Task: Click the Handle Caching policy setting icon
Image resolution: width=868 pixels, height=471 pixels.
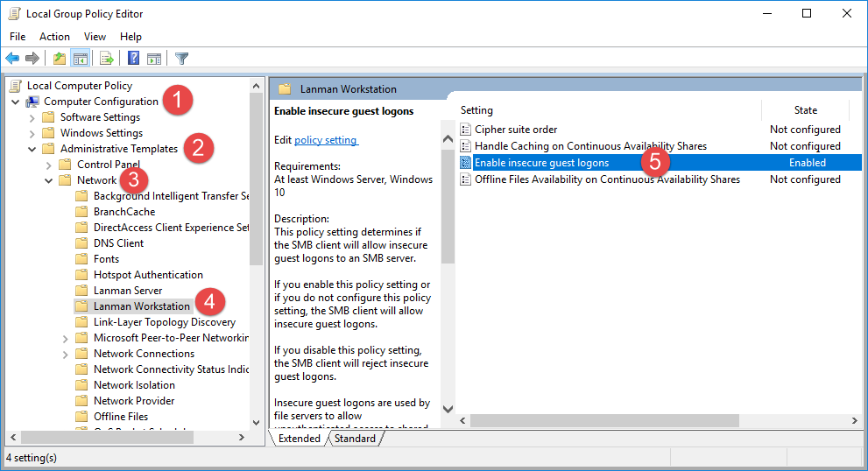Action: click(466, 146)
